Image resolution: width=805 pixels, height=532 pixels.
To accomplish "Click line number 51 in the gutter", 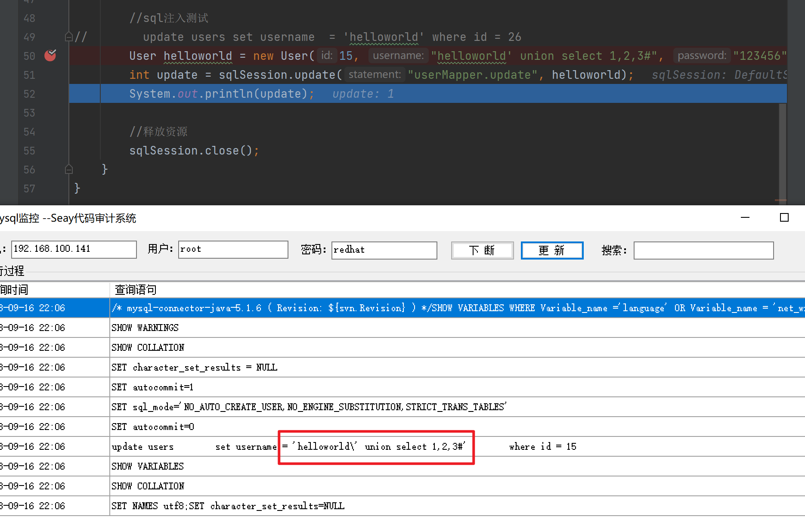I will pos(29,75).
